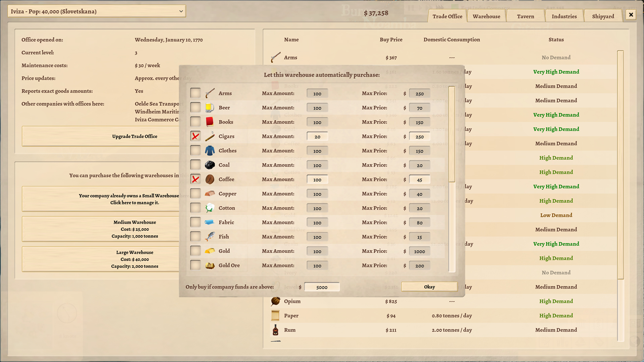
Task: Check the Copper auto-purchase box
Action: click(x=195, y=193)
